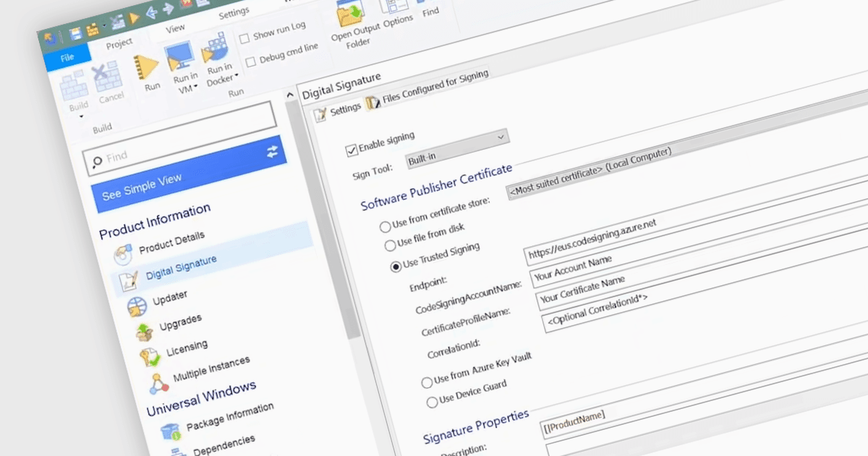Switch to the View ribbon tab

click(175, 29)
